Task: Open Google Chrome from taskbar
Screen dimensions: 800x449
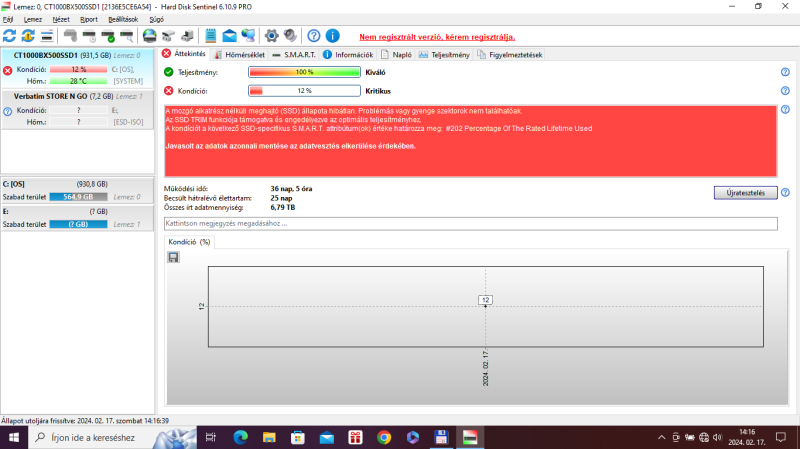Action: (x=384, y=437)
